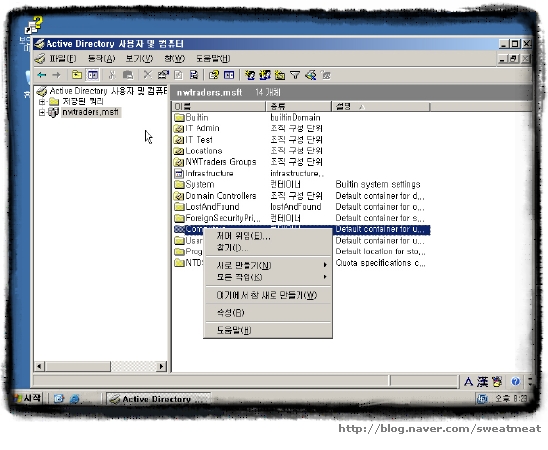Click the Cut scissors toolbar icon
The image size is (548, 450).
pyautogui.click(x=112, y=75)
